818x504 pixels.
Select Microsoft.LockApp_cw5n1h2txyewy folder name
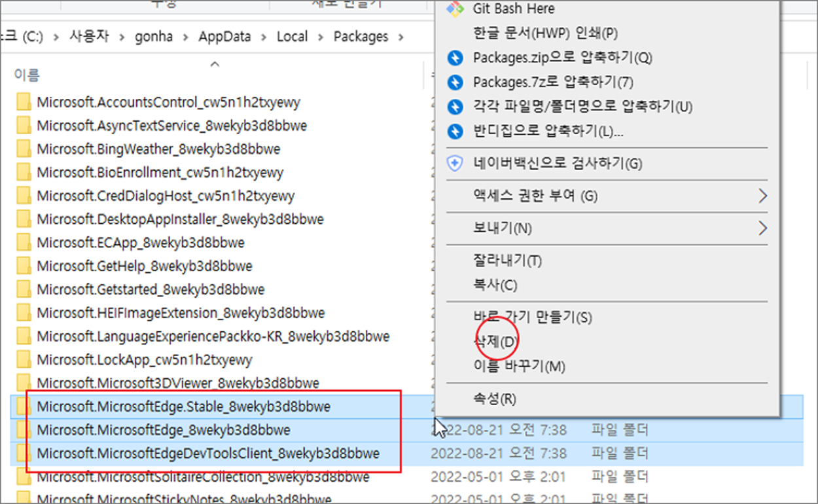click(145, 360)
